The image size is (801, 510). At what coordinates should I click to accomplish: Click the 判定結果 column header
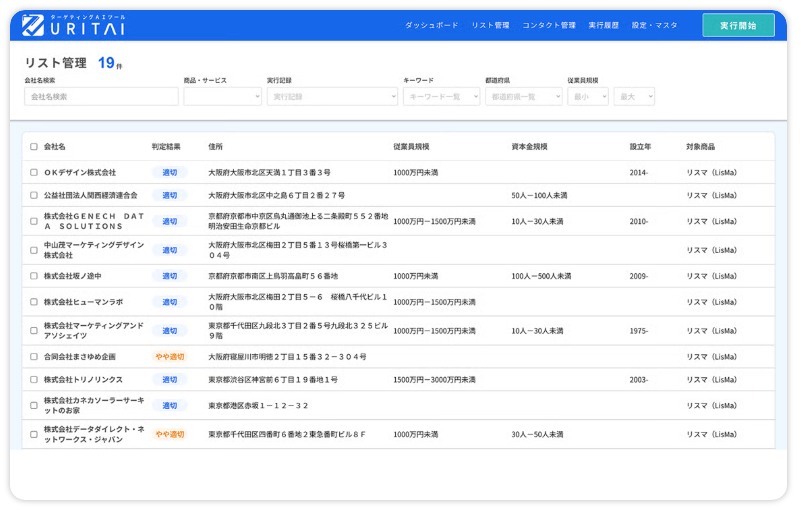(166, 147)
